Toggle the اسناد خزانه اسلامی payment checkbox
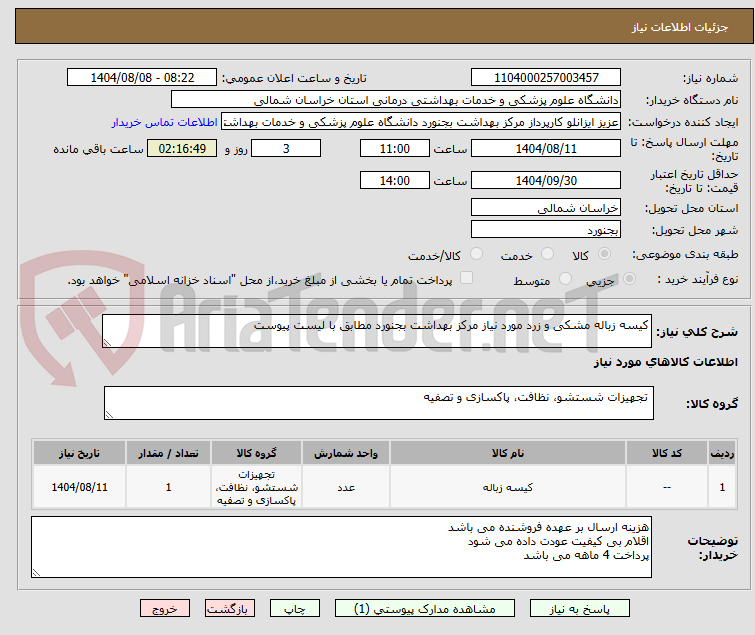 [466, 278]
